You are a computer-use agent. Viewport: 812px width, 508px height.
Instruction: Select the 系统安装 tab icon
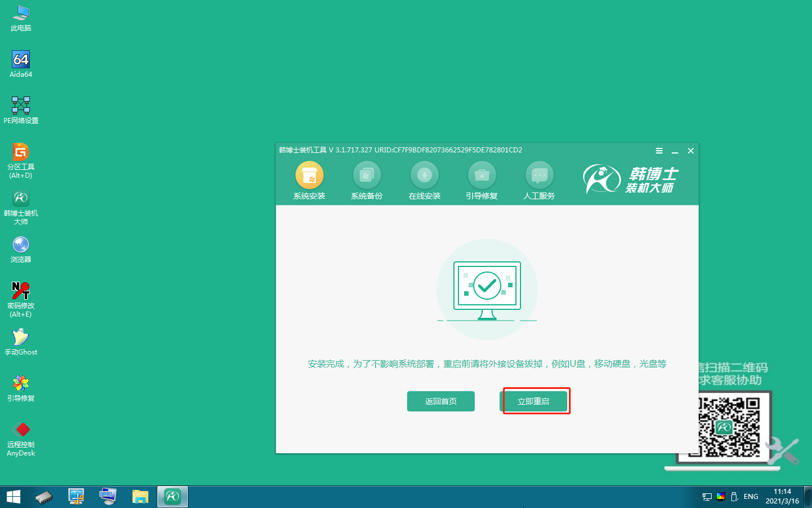tap(309, 176)
